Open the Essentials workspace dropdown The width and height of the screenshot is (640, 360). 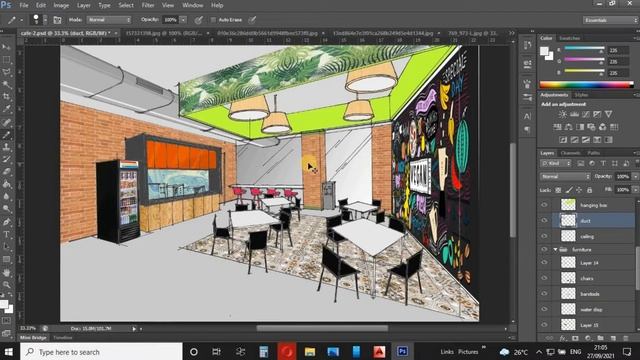tap(610, 20)
